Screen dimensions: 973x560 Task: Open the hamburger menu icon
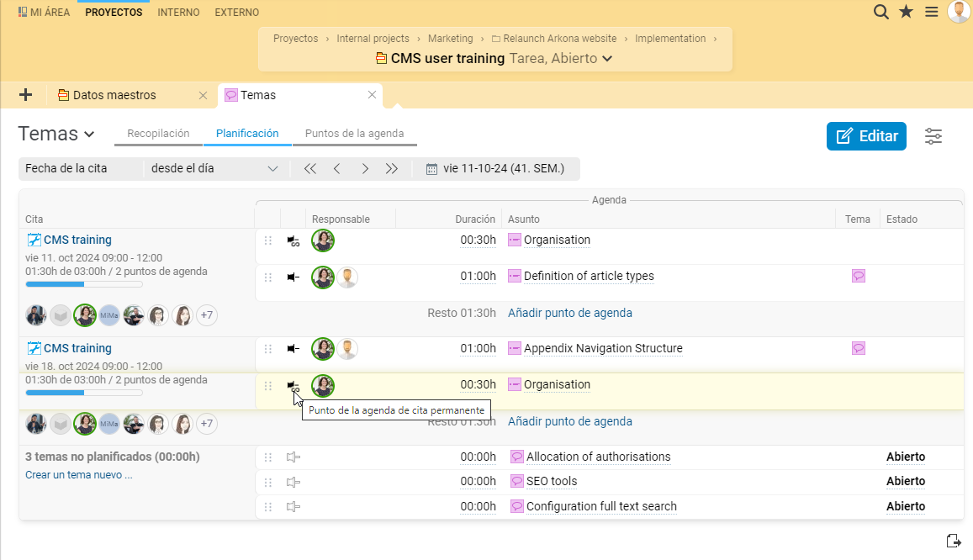point(931,12)
